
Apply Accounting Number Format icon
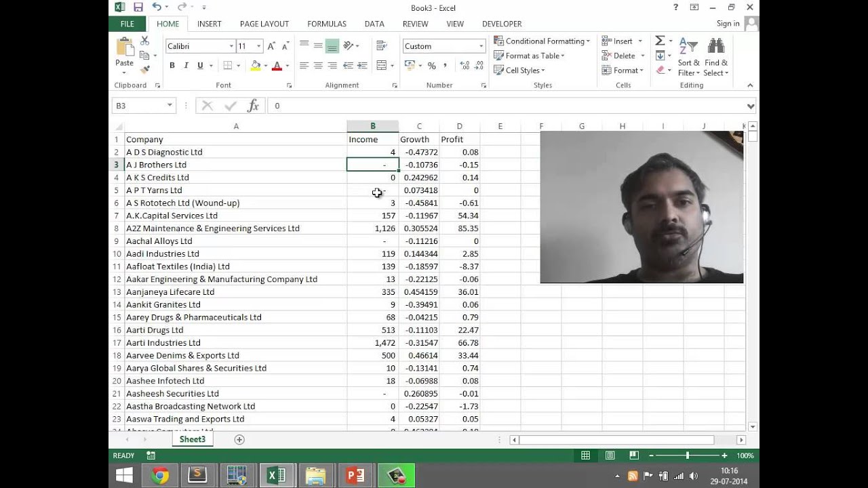click(409, 66)
